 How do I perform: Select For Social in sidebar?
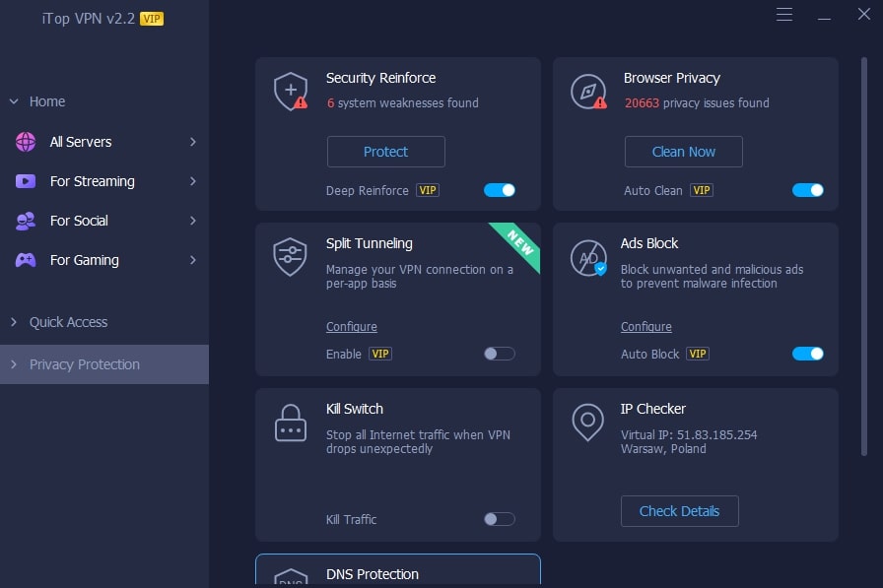[x=104, y=221]
